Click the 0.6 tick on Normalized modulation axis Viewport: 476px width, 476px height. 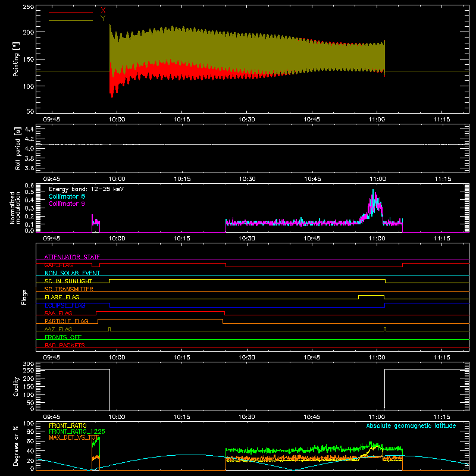[29, 185]
